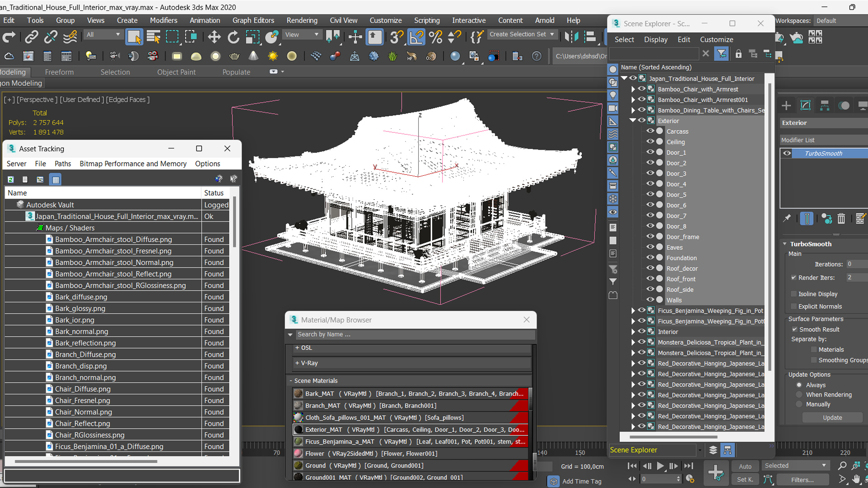Collapse Japan_Traditional_House_Full_Interior root node
Screen dimensions: 868x488
(x=624, y=78)
